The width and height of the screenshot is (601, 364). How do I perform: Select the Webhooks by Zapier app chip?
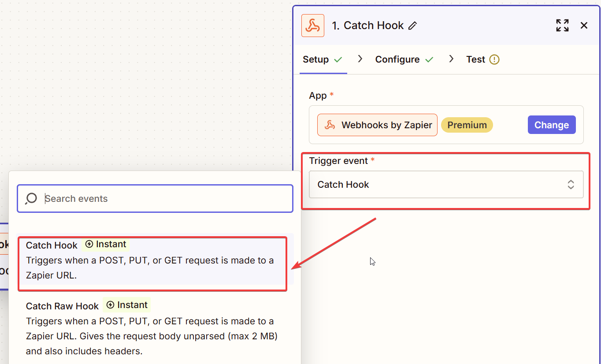[377, 125]
